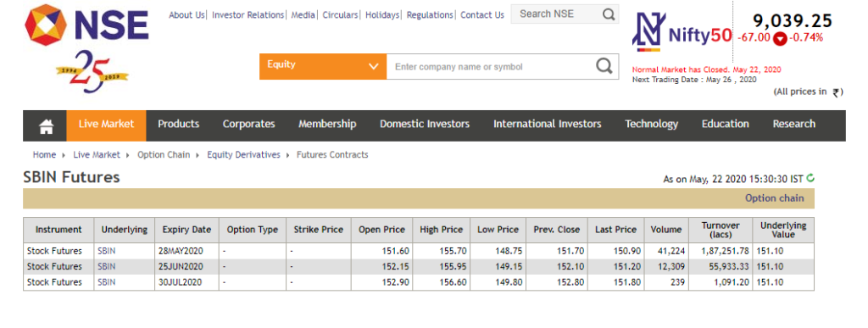The image size is (868, 328).
Task: Focus the Search NSE input field
Action: [556, 14]
